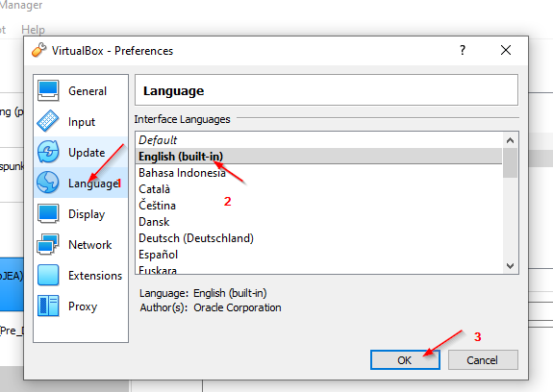
Task: Confirm with the OK button
Action: coord(405,360)
